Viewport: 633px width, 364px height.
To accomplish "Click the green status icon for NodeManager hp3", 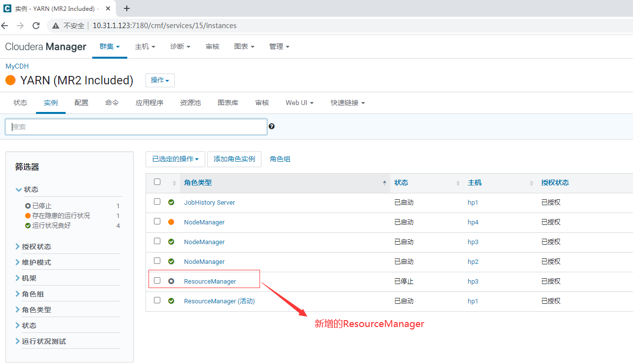I will pyautogui.click(x=171, y=242).
